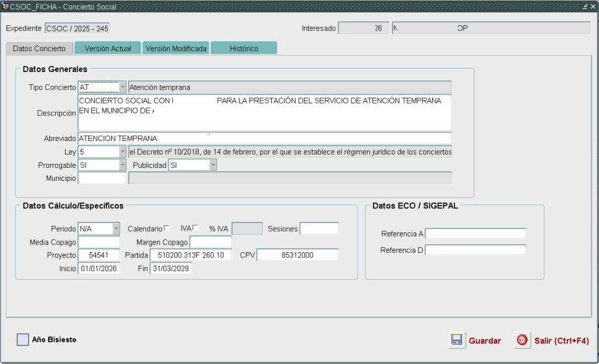This screenshot has height=364, width=599.
Task: Click the empty Municipio code field
Action: point(102,178)
